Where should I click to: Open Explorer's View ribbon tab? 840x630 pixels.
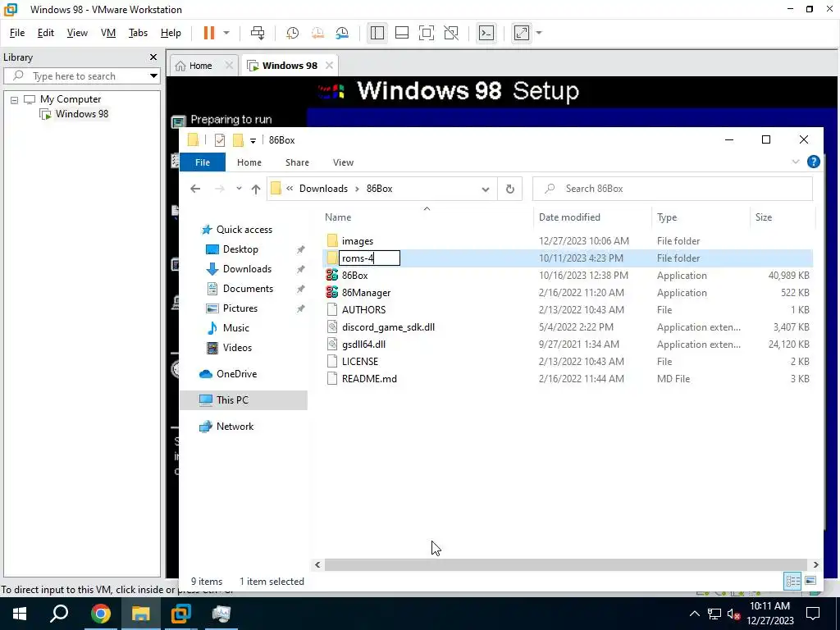click(343, 162)
